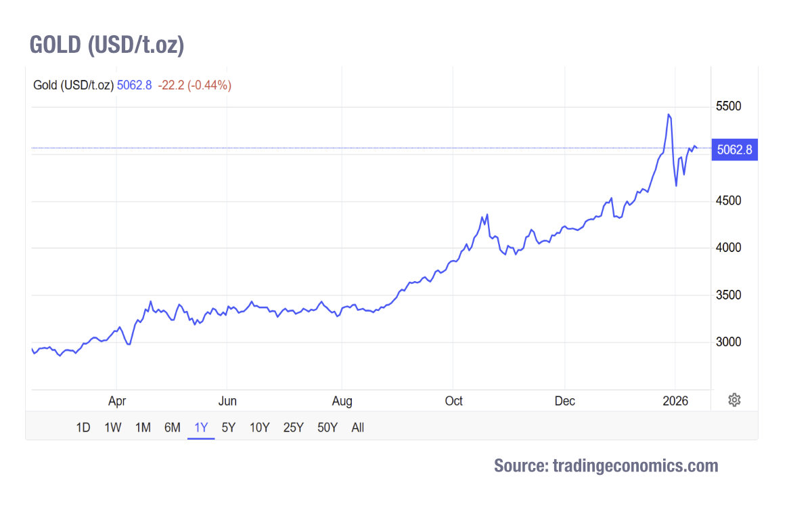Click the Gold (USD/t.oz) legend label
This screenshot has height=508, width=812.
point(73,85)
